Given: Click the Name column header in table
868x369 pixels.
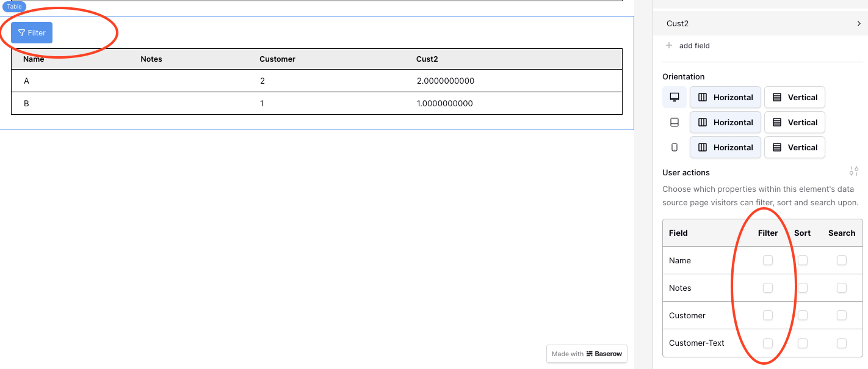Looking at the screenshot, I should click(34, 59).
